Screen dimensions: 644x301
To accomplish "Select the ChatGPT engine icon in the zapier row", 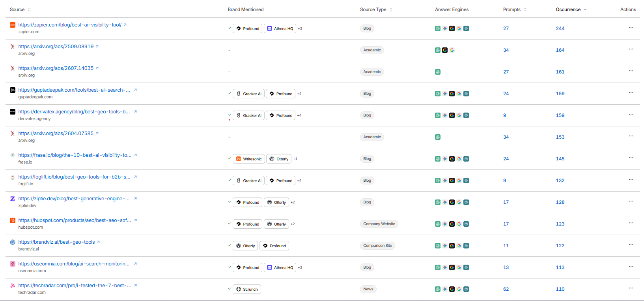I will [x=438, y=28].
